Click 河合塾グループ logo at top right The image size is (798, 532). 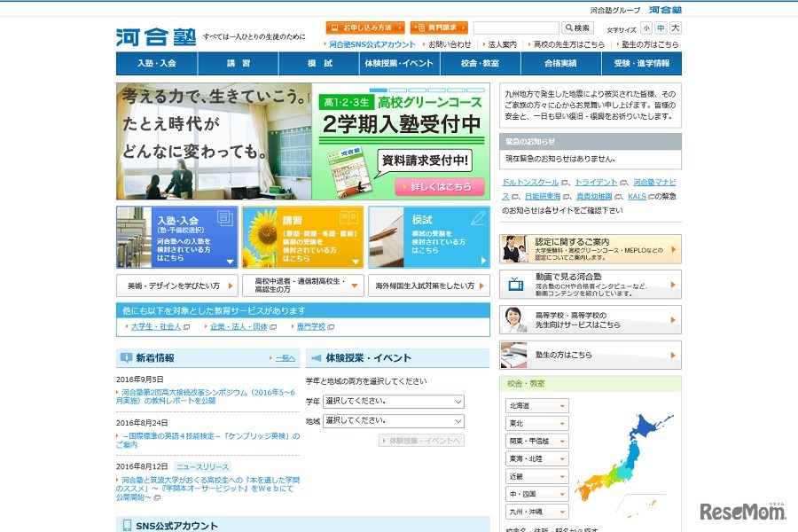[665, 10]
